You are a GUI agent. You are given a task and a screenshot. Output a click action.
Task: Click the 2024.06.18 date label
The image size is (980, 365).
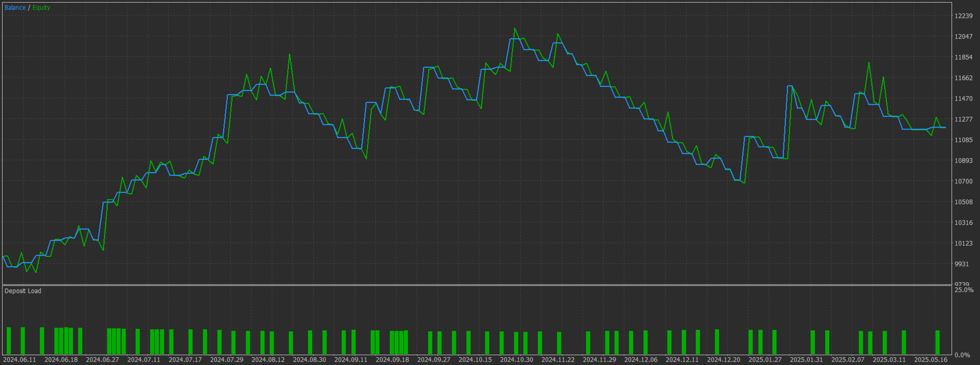click(x=61, y=360)
